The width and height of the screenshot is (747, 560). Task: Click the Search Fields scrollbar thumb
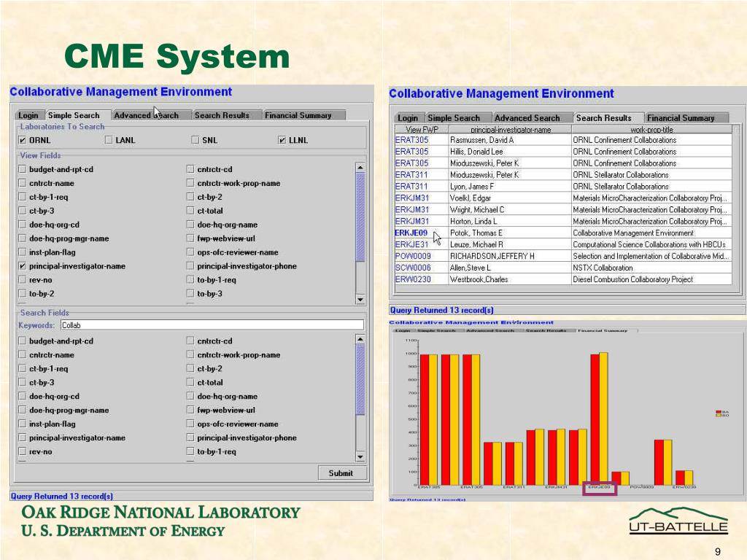point(360,379)
